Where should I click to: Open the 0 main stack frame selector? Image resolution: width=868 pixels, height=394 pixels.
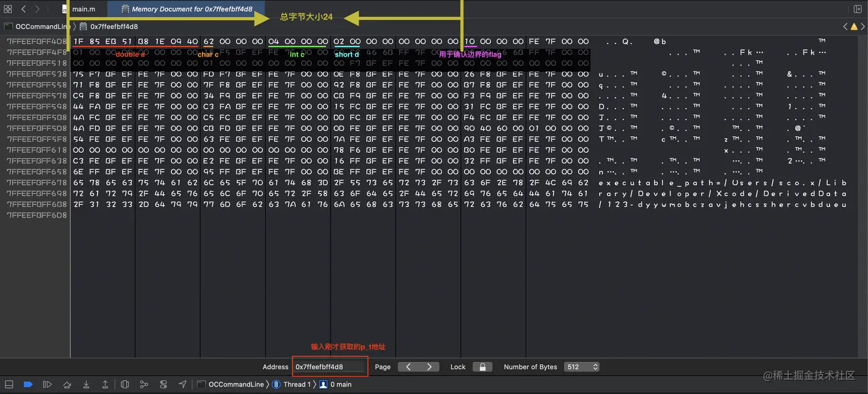point(335,384)
